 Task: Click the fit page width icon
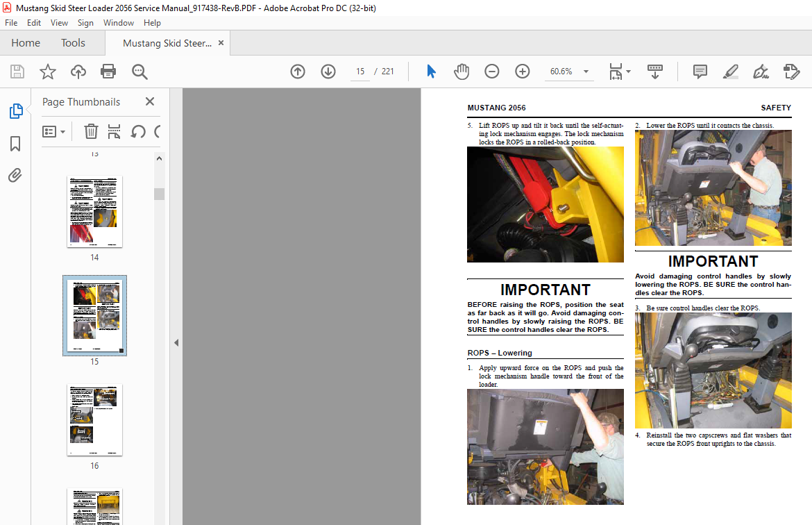point(616,72)
